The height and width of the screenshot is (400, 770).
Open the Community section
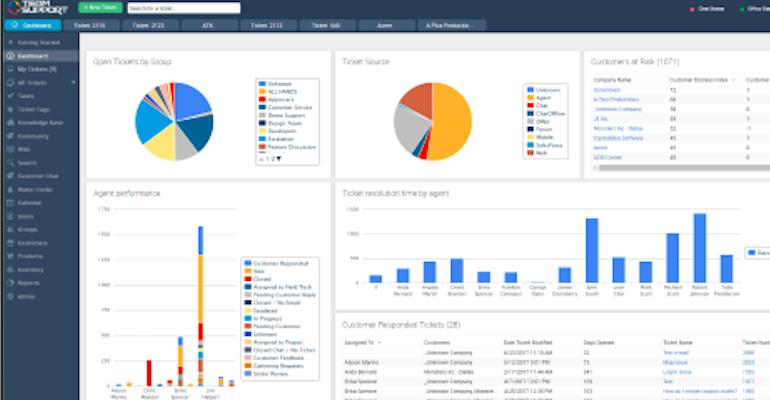click(x=33, y=136)
